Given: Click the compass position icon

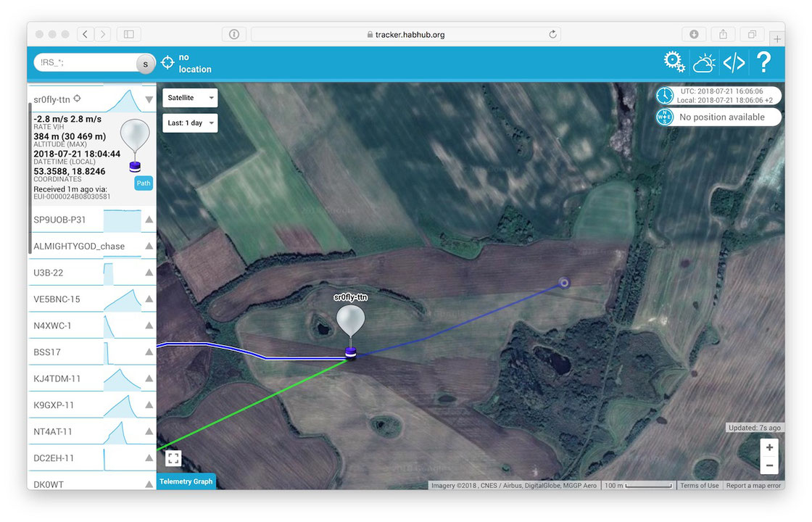Looking at the screenshot, I should pyautogui.click(x=664, y=117).
